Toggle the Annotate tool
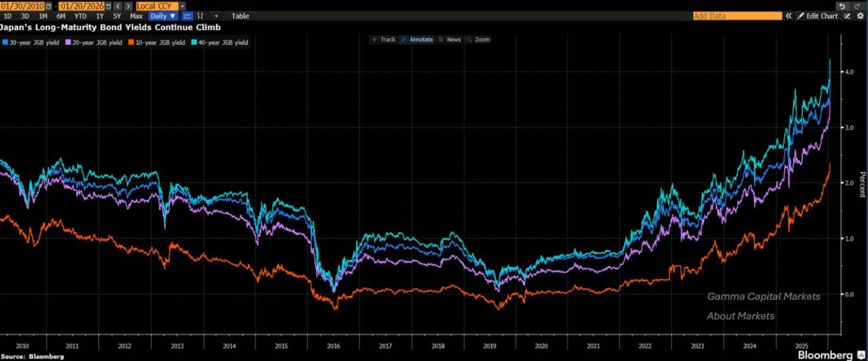The image size is (868, 361). click(417, 39)
